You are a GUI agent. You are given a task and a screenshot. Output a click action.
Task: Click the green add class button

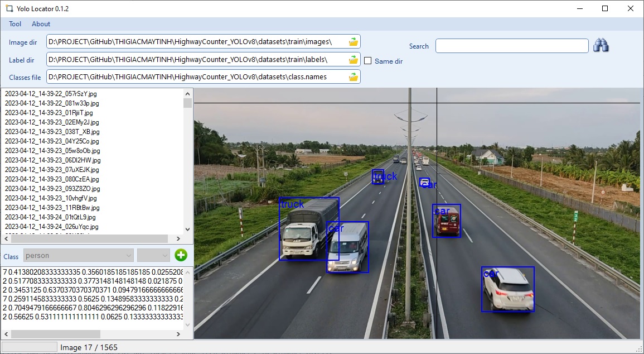181,256
